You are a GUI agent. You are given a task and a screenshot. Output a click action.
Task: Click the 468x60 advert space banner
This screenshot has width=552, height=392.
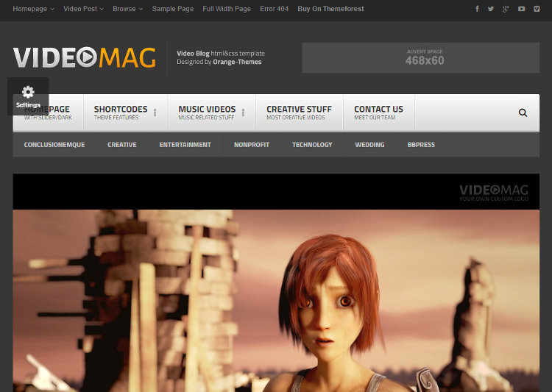[x=421, y=57]
